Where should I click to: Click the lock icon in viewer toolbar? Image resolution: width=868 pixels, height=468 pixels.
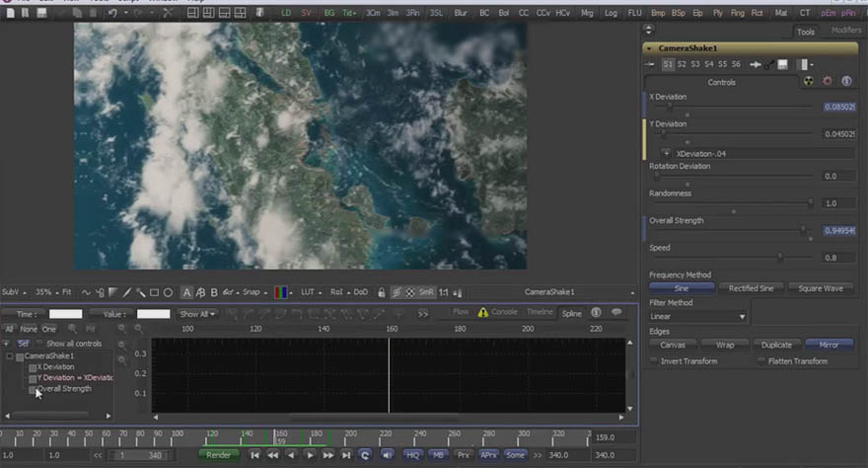coord(382,292)
